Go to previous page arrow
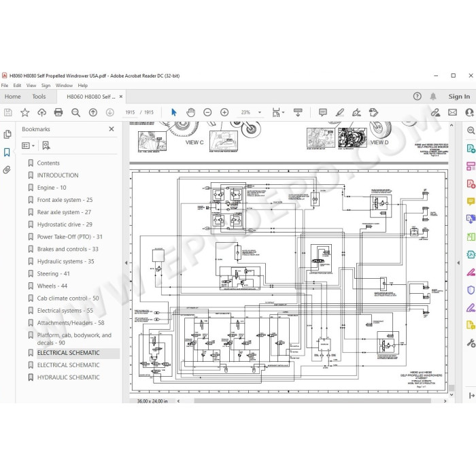Screen dimensions: 476x476 (x=93, y=112)
